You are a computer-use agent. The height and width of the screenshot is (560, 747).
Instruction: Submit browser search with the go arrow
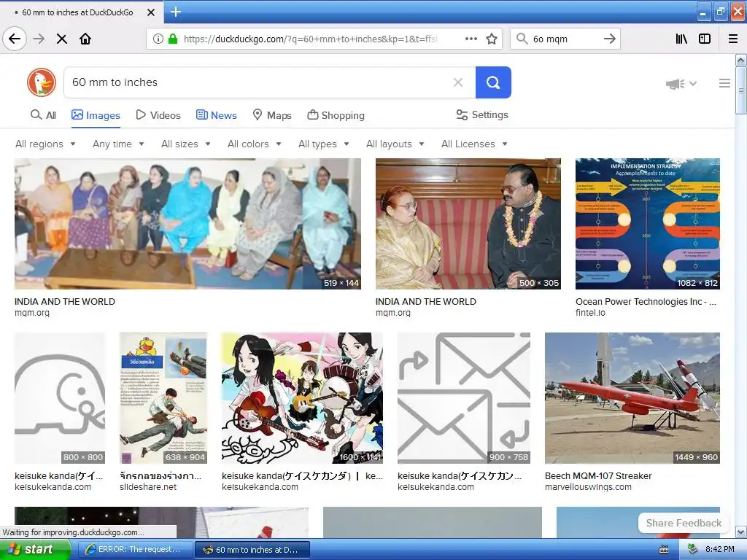[x=609, y=39]
